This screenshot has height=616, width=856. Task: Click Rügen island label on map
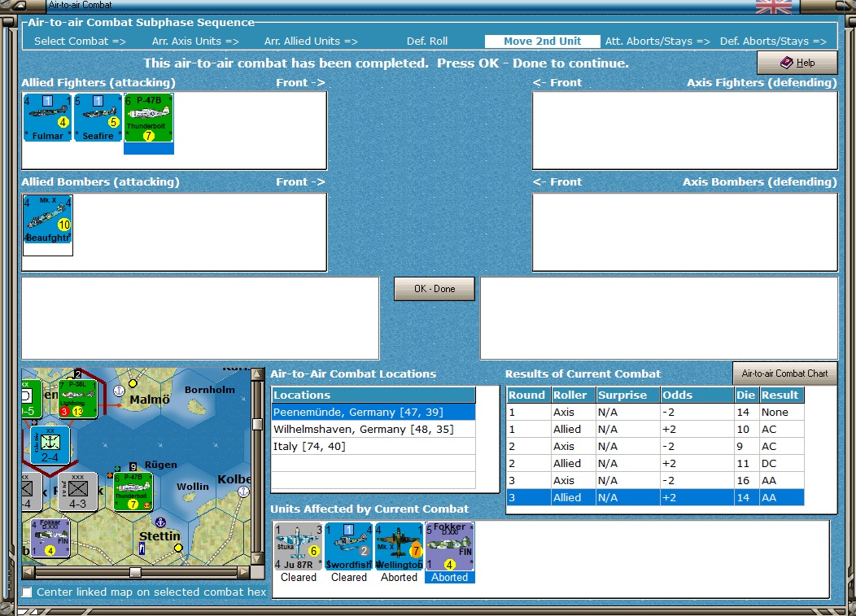[x=160, y=465]
